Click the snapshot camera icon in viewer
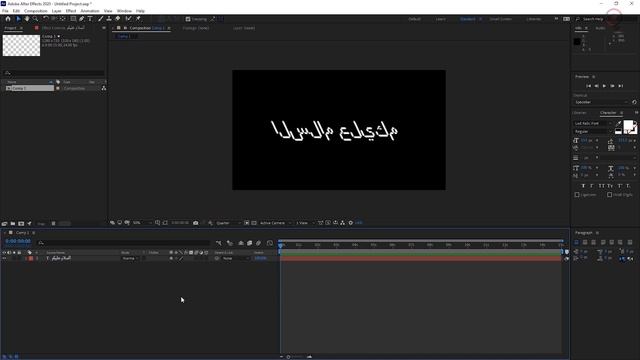Screen dimensions: 640x360 point(196,223)
